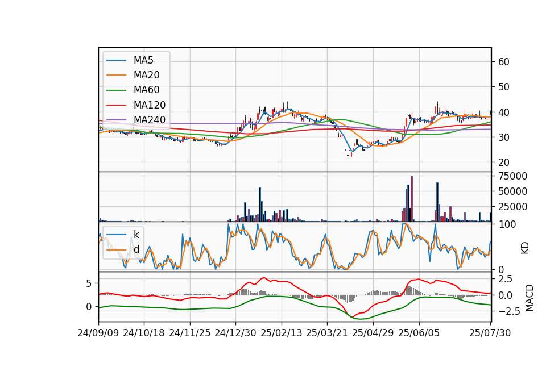Click the price axis value 60
Image resolution: width=546 pixels, height=392 pixels.
point(504,62)
